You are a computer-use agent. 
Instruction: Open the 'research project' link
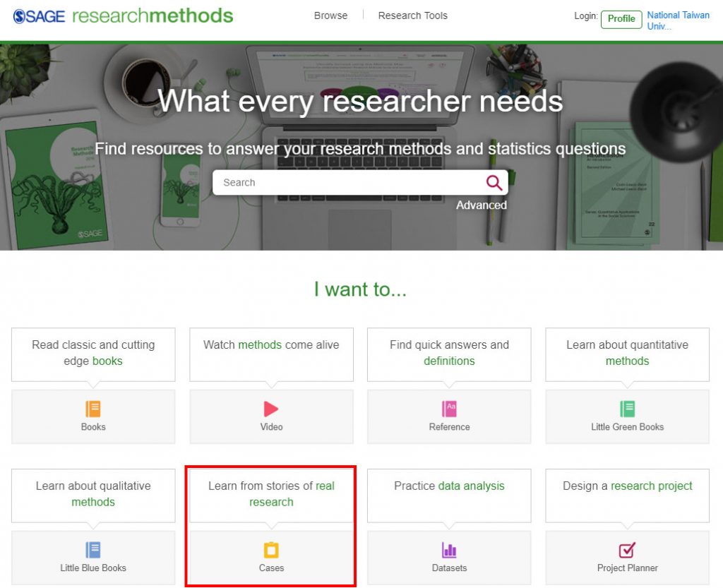coord(652,486)
